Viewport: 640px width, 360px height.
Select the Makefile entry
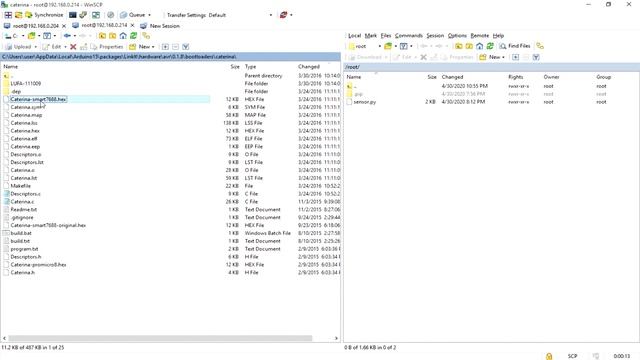[x=20, y=186]
